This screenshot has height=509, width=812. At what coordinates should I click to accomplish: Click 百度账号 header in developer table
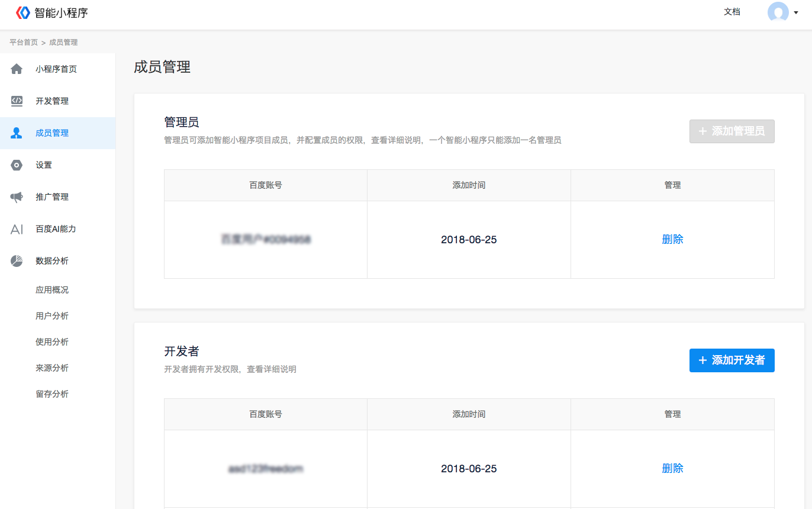point(266,414)
